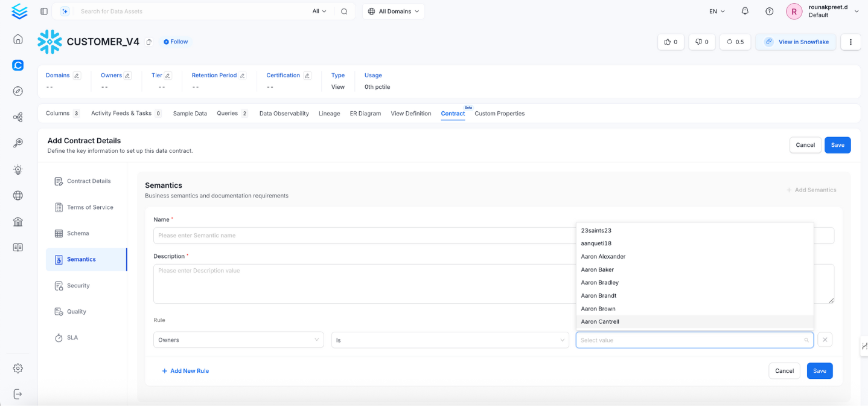This screenshot has height=406, width=868.
Task: Select the Explore compass icon in sidebar
Action: pos(18,91)
